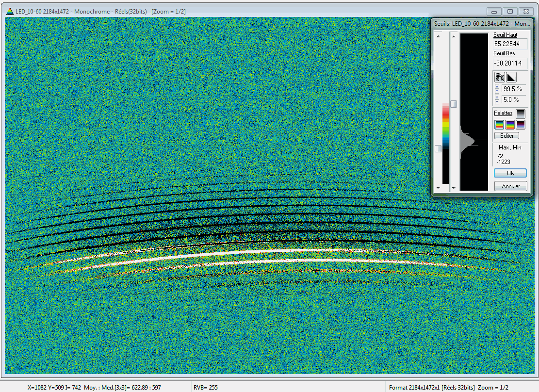This screenshot has width=539, height=392.
Task: Confirm thresholds with the OK button
Action: [510, 173]
